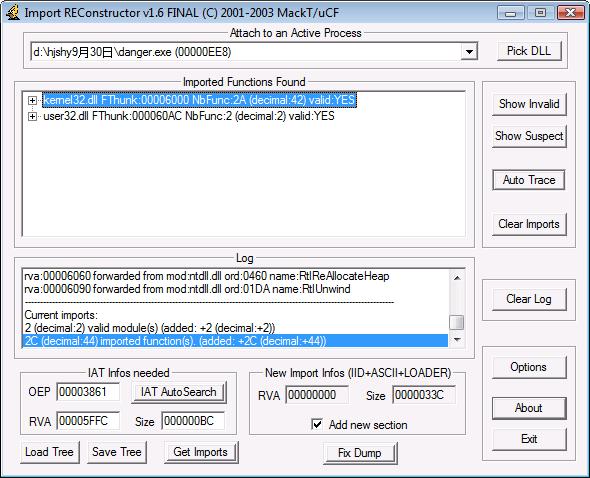590x478 pixels.
Task: Select '2C (decimal:44) imported function(s)' log line
Action: coord(235,341)
